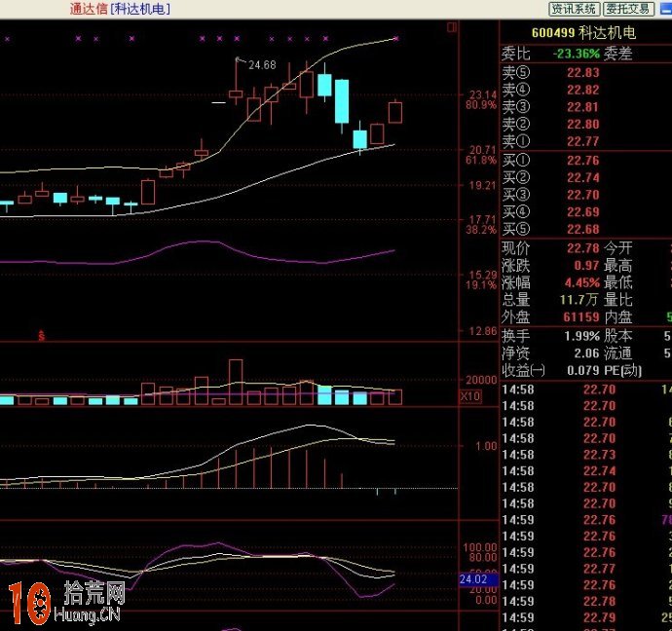Click the red $ marker on the price chart
Viewport: 672px width, 631px height.
pos(42,336)
